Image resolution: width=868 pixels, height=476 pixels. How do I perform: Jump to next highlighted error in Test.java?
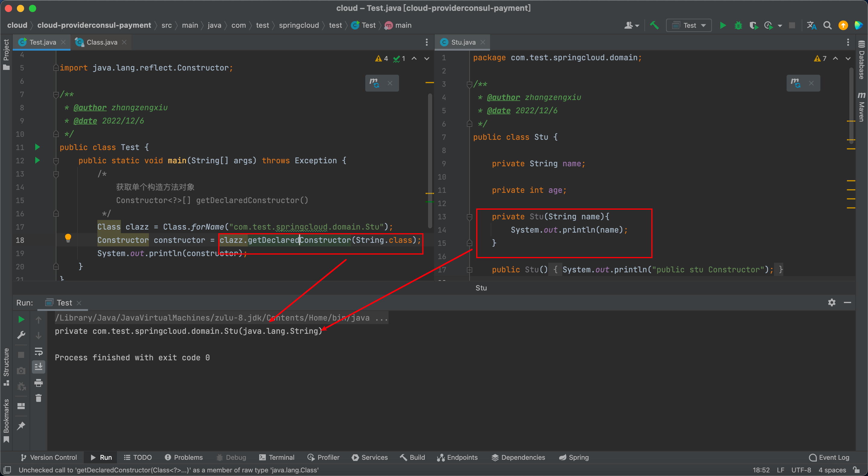pyautogui.click(x=426, y=59)
